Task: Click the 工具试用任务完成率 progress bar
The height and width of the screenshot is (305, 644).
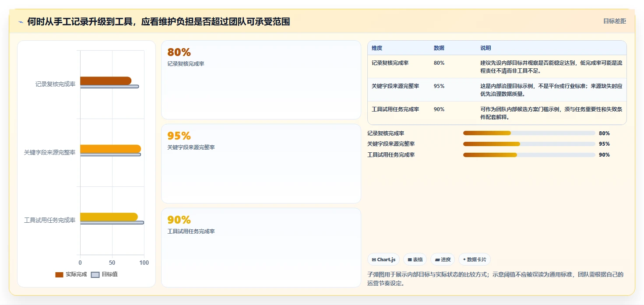Action: [x=529, y=154]
